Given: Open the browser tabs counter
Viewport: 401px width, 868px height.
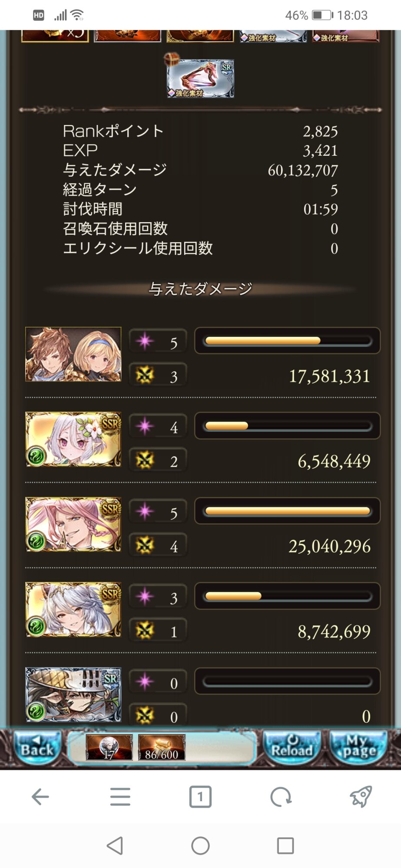Looking at the screenshot, I should (200, 797).
